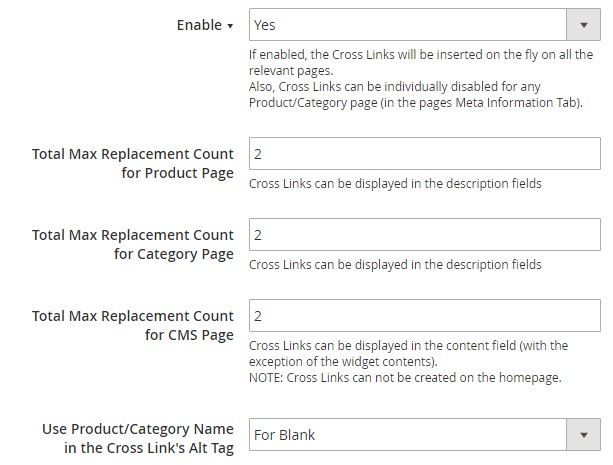The image size is (613, 465).
Task: Open the Alt Tag select showing For Blank
Action: [x=408, y=435]
